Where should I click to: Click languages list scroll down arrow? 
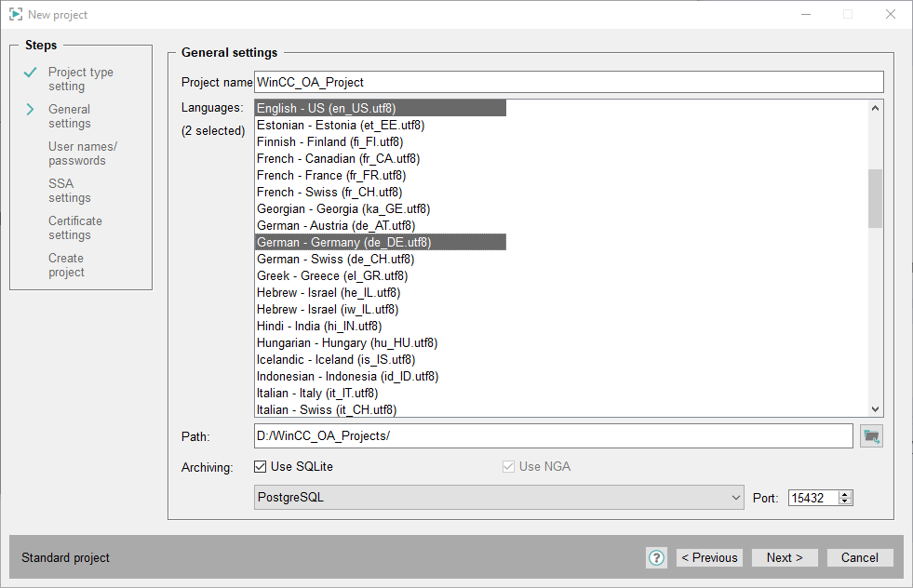(875, 409)
